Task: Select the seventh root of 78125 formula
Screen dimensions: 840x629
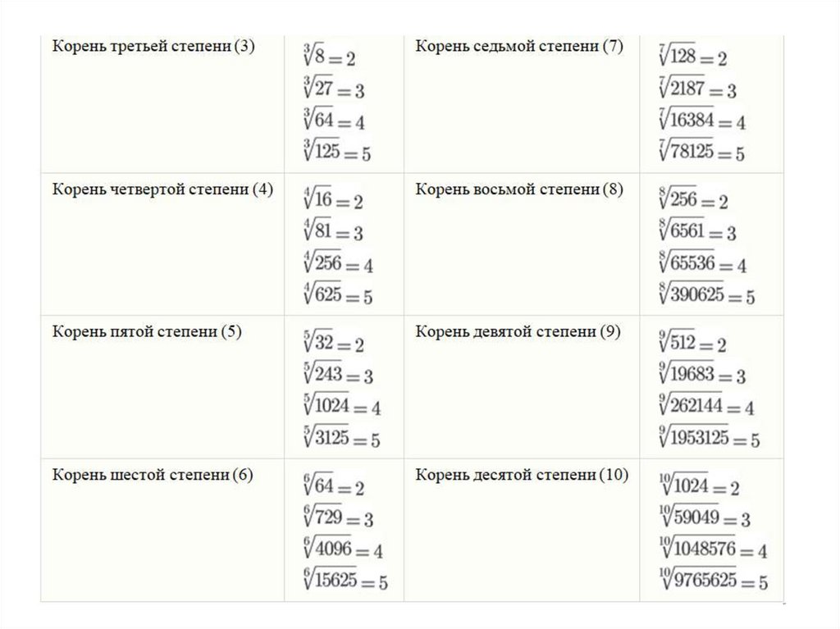Action: (701, 152)
